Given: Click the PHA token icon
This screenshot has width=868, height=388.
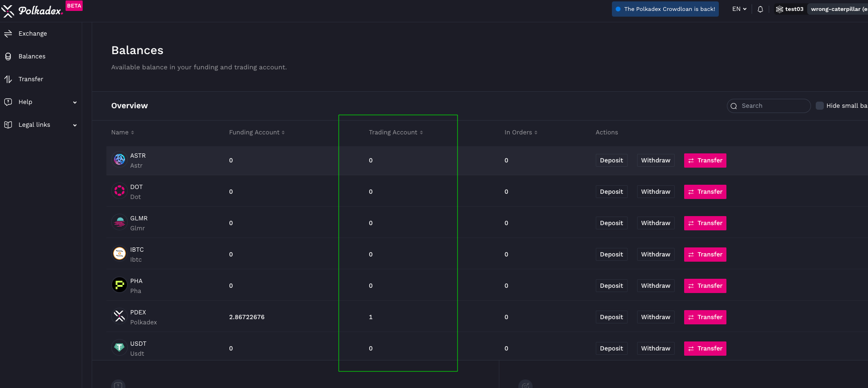Looking at the screenshot, I should click(x=119, y=285).
